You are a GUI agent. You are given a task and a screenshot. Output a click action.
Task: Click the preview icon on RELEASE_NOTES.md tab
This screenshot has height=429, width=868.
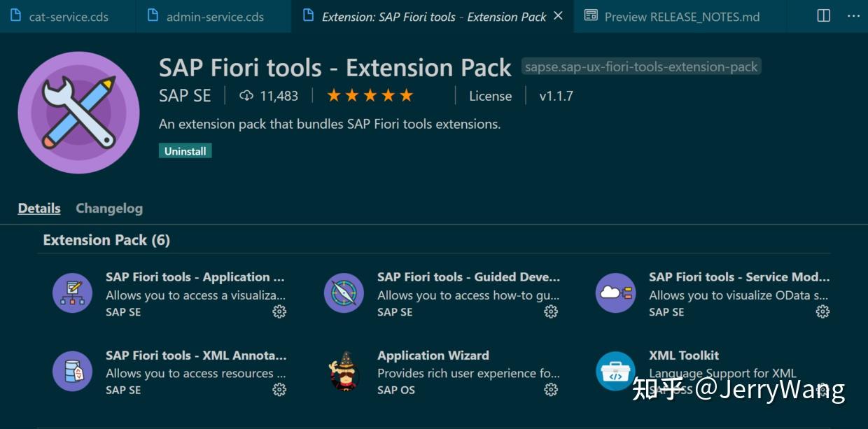point(591,15)
